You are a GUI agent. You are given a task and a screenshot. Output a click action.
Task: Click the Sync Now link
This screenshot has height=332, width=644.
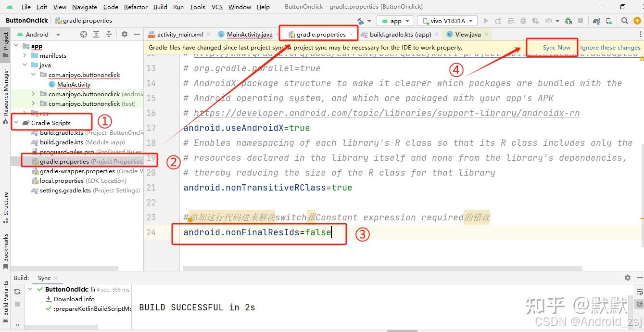557,47
